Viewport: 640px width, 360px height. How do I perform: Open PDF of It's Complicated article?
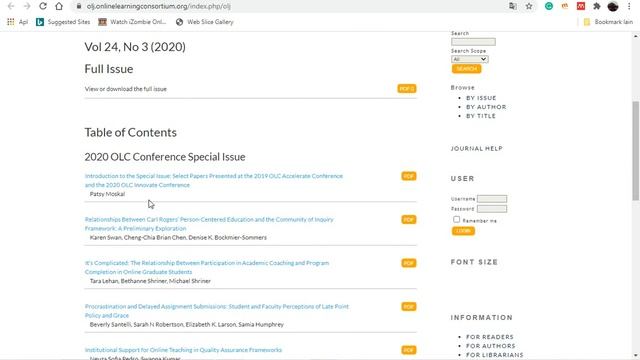click(409, 263)
